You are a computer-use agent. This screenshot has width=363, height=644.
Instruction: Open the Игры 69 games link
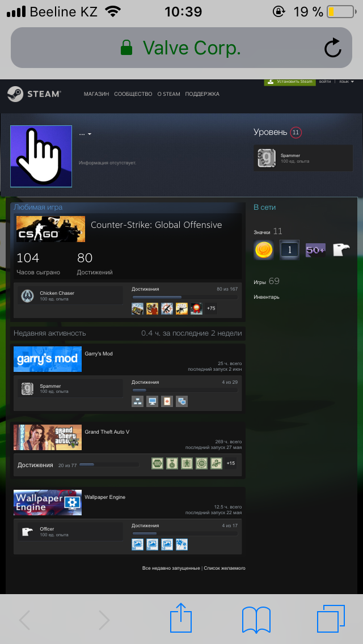pos(267,282)
